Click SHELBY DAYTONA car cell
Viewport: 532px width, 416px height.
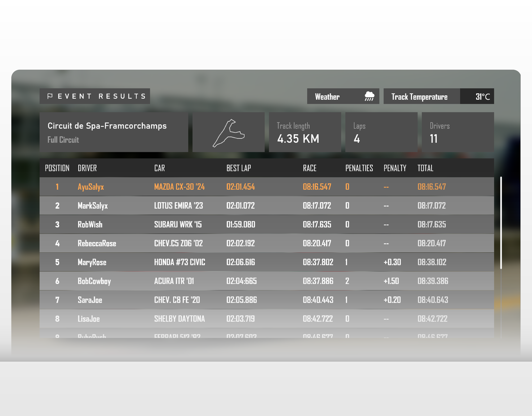(x=180, y=319)
